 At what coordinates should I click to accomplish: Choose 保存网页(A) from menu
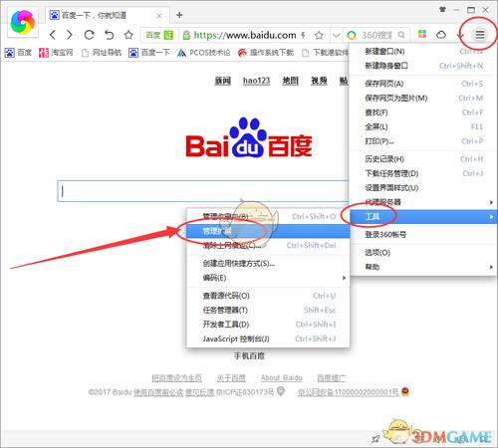(x=423, y=84)
